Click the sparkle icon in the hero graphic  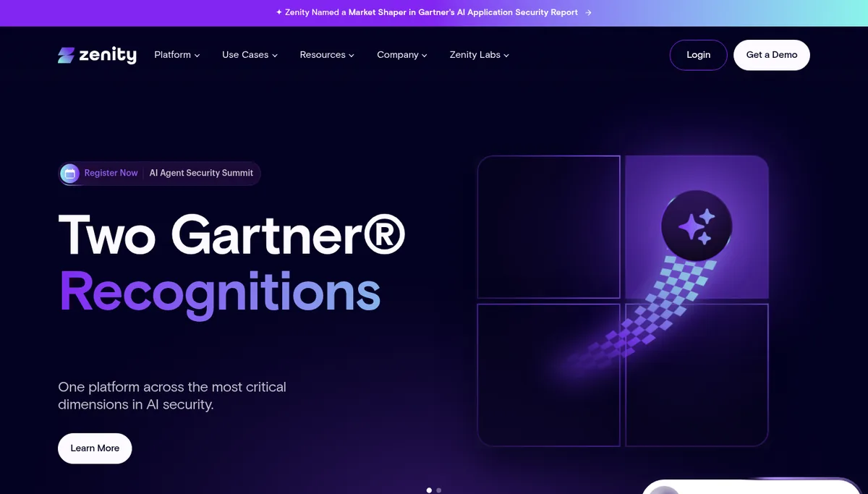[x=697, y=226]
